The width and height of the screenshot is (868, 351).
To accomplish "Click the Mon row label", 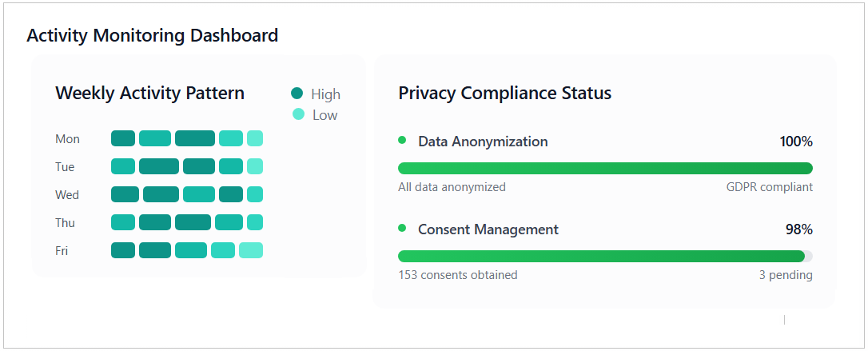I will tap(68, 139).
